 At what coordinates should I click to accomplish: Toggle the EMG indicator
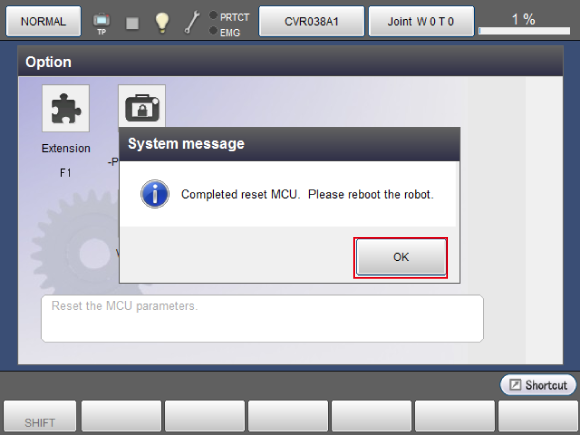(x=225, y=32)
